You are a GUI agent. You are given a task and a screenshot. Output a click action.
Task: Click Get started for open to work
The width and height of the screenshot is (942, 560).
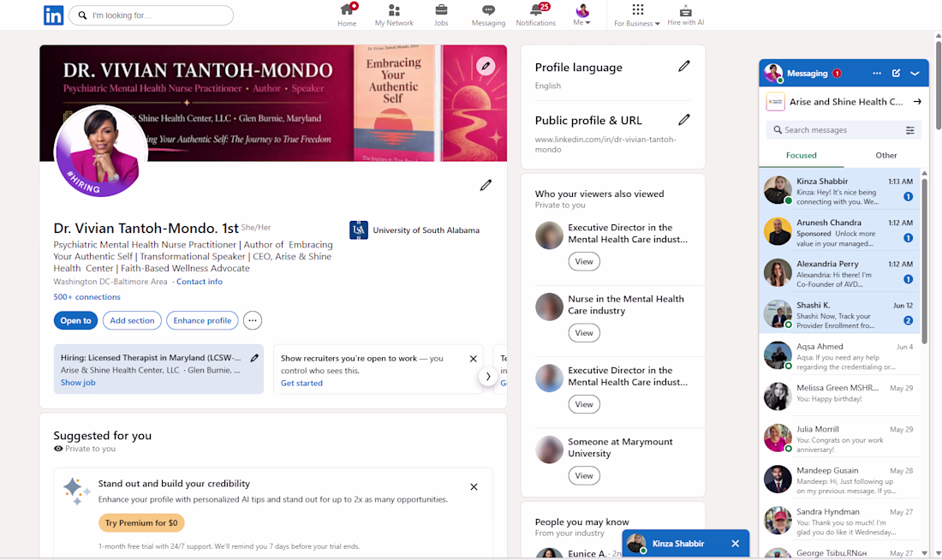pyautogui.click(x=301, y=383)
